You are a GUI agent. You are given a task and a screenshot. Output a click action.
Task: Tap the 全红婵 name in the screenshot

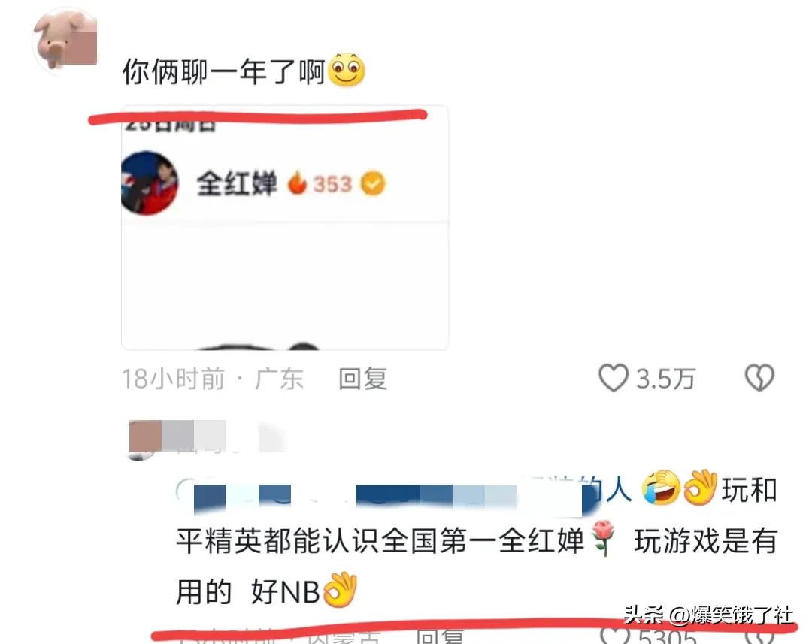(x=237, y=183)
